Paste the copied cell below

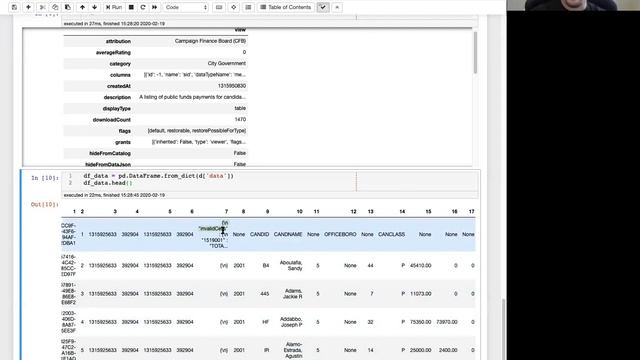[x=68, y=7]
